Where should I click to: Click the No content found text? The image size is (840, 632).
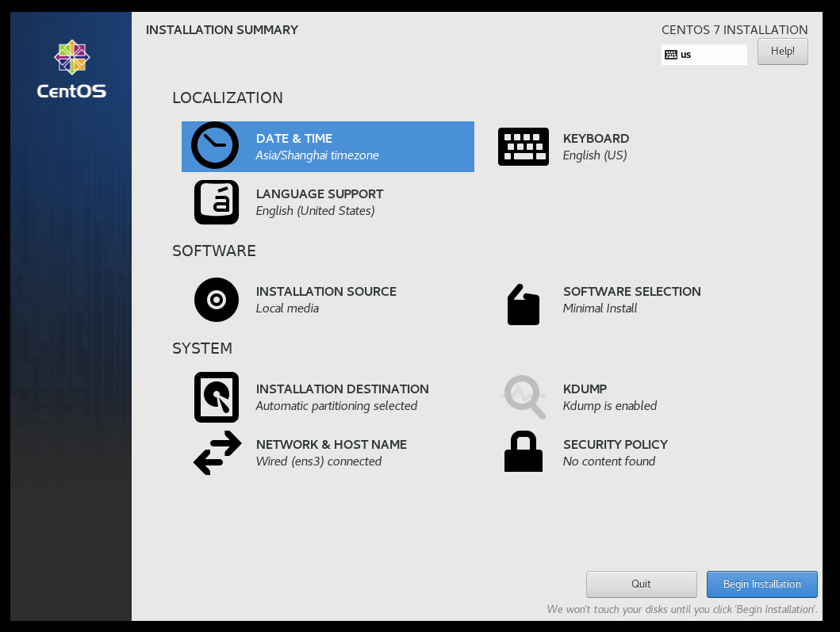click(609, 462)
